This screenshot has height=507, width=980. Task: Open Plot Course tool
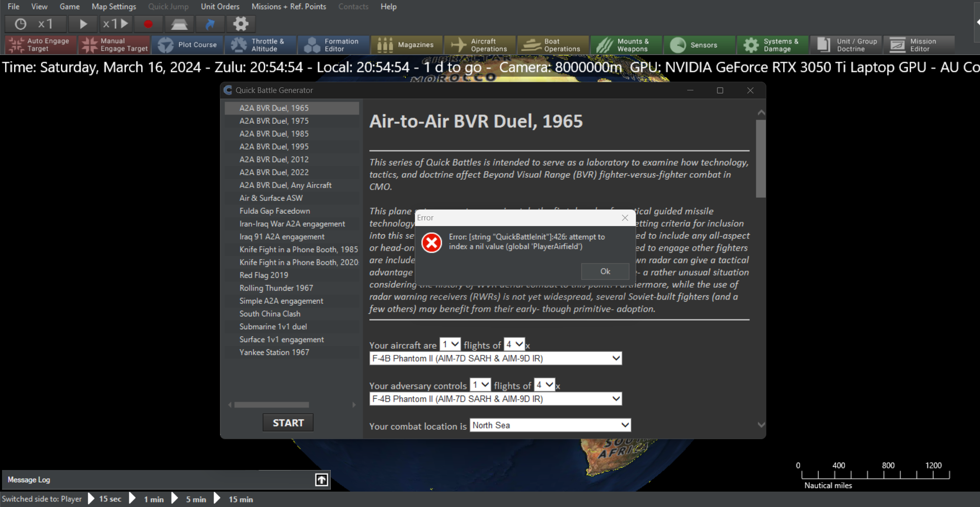[x=187, y=45]
